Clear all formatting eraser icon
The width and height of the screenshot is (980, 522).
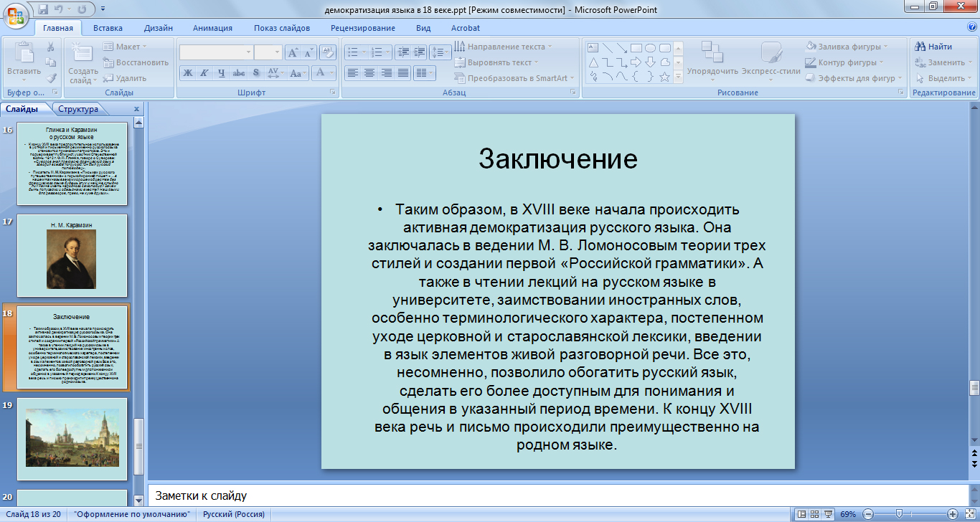(328, 52)
